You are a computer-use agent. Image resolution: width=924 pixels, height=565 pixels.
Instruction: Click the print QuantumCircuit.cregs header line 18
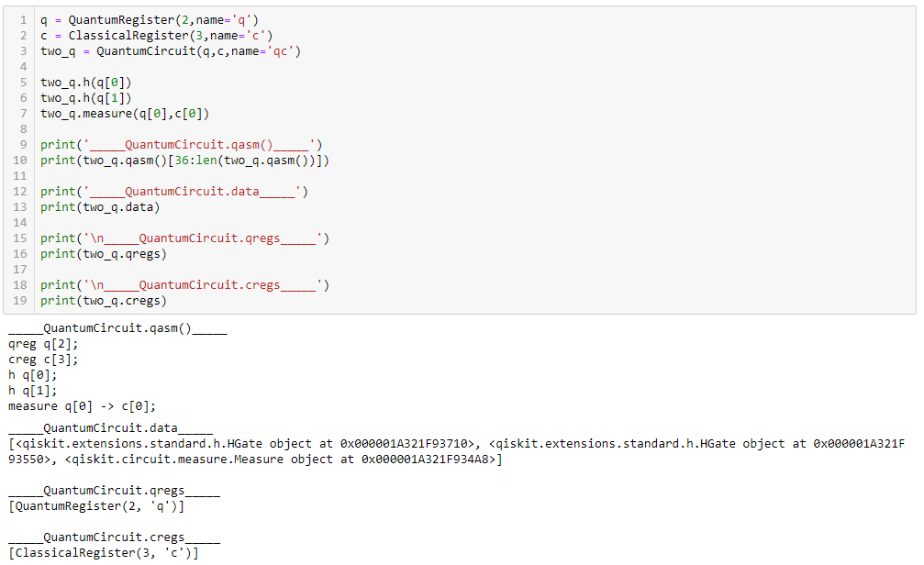point(184,285)
